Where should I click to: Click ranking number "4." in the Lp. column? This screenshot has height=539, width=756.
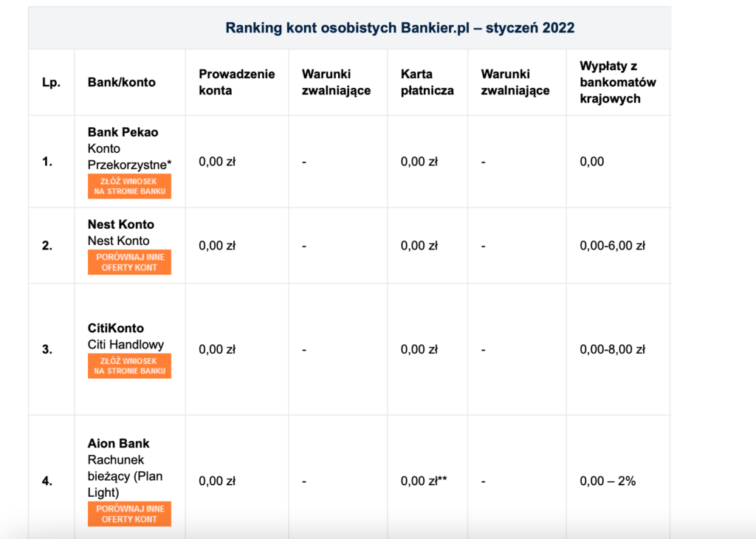point(47,481)
